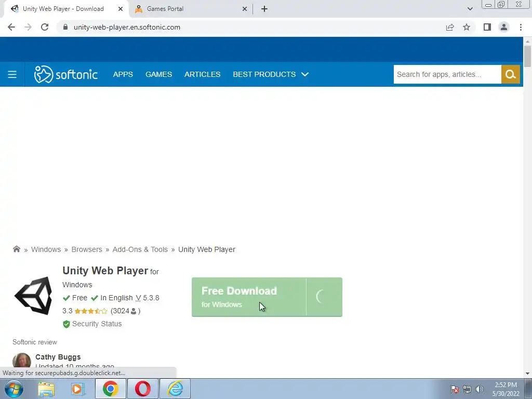Image resolution: width=532 pixels, height=399 pixels.
Task: Click the page vertical scrollbar thumb
Action: pyautogui.click(x=527, y=56)
